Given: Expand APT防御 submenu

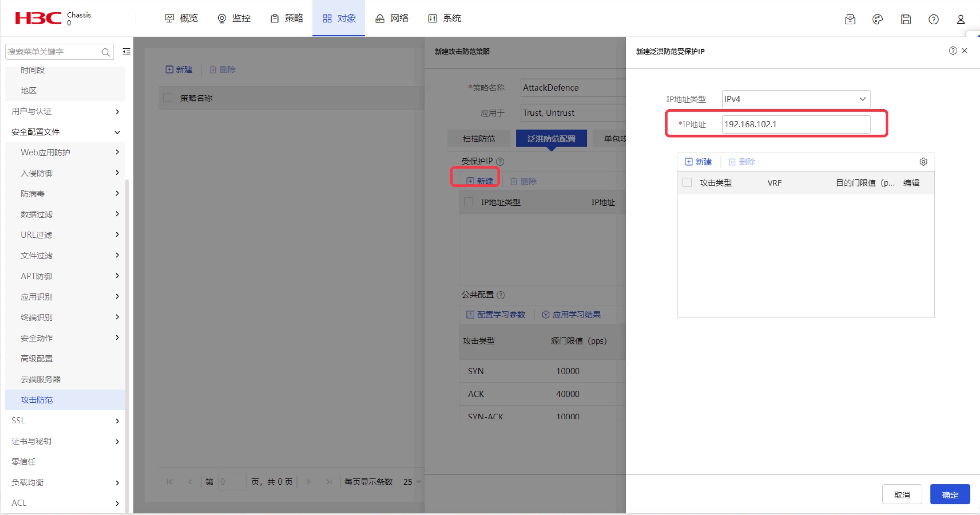Looking at the screenshot, I should pos(65,276).
